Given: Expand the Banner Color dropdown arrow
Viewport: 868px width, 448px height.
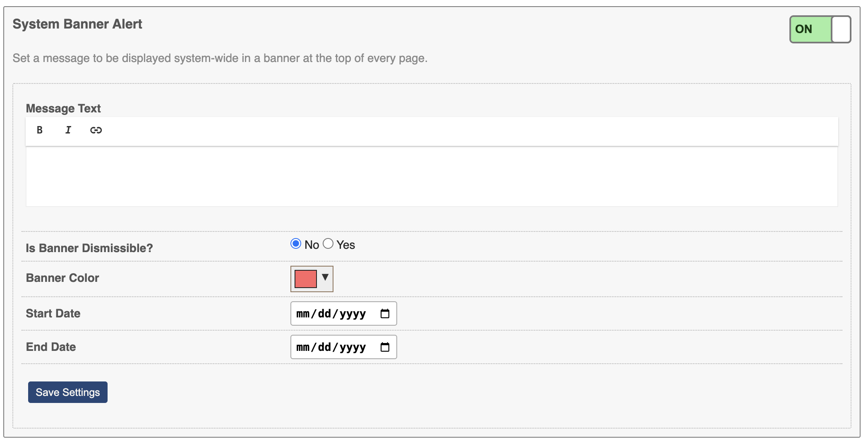Looking at the screenshot, I should tap(325, 277).
